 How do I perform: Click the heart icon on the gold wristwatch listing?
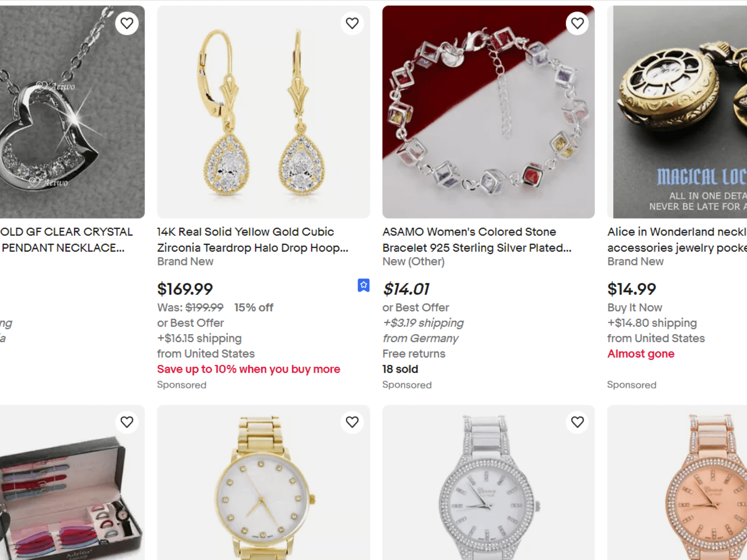[x=352, y=422]
